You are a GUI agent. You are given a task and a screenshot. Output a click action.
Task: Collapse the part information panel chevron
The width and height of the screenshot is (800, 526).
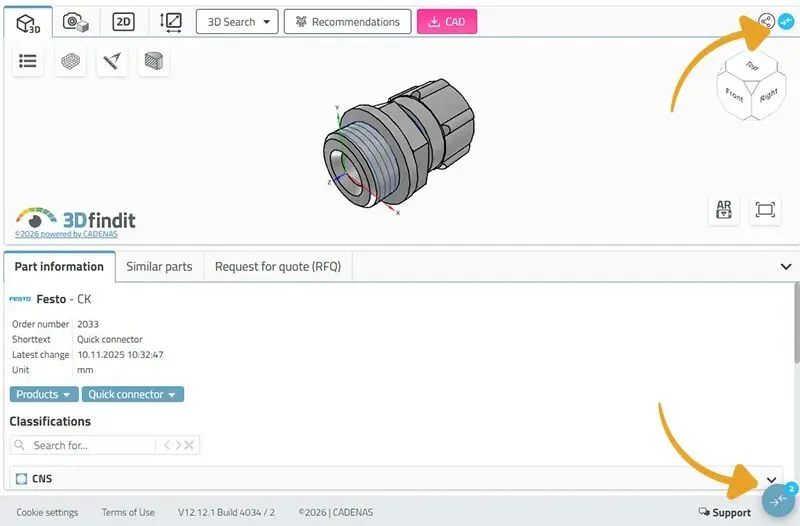786,267
